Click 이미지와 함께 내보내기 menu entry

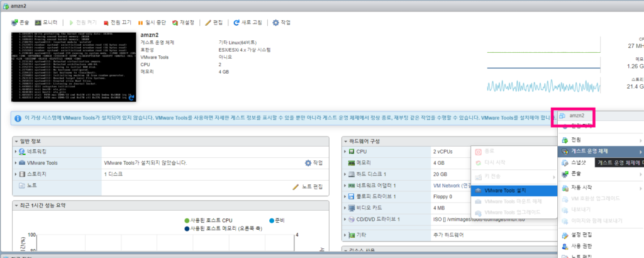pyautogui.click(x=601, y=221)
